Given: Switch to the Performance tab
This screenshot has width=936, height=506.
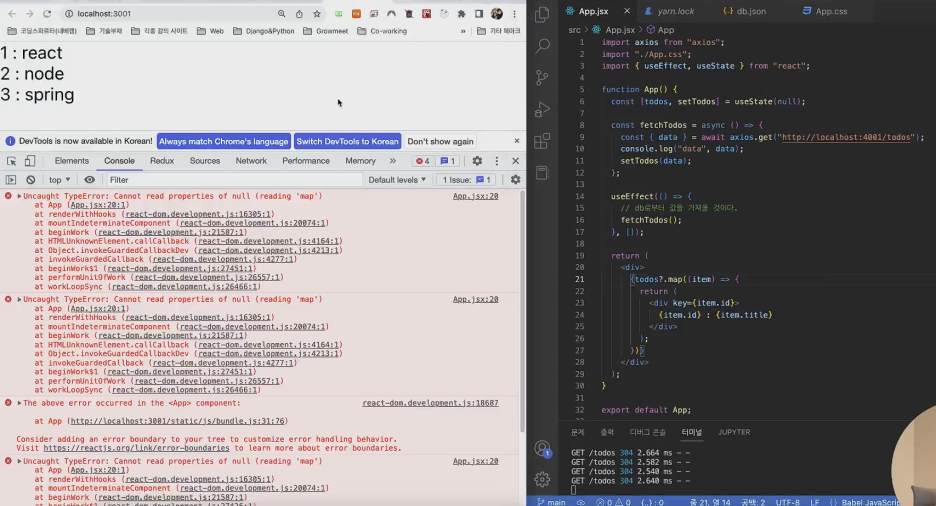Looking at the screenshot, I should tap(306, 161).
